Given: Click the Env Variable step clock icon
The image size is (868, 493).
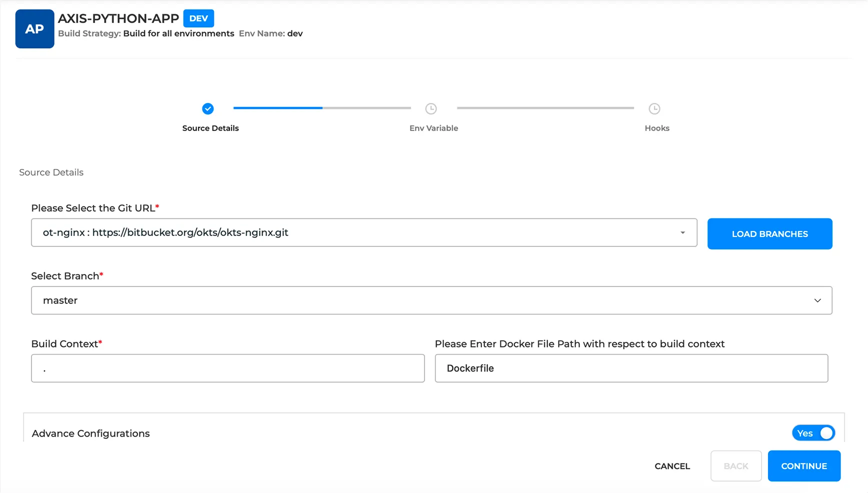Looking at the screenshot, I should point(431,108).
